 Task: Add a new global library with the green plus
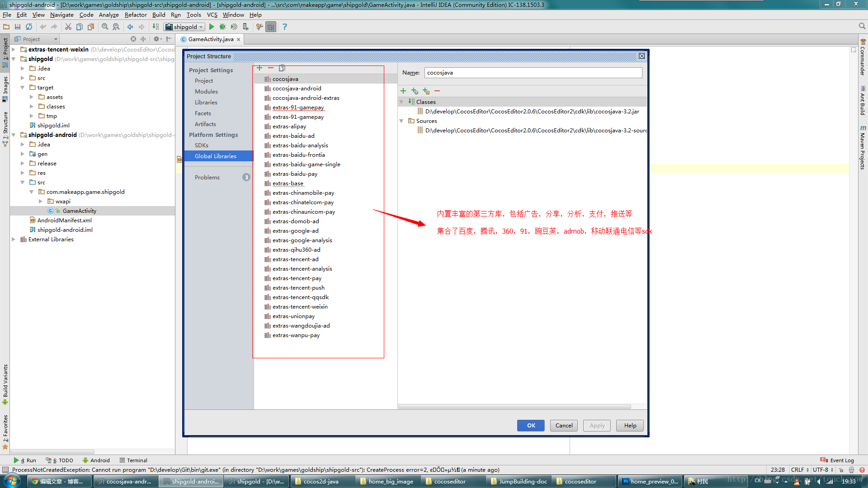pos(259,68)
